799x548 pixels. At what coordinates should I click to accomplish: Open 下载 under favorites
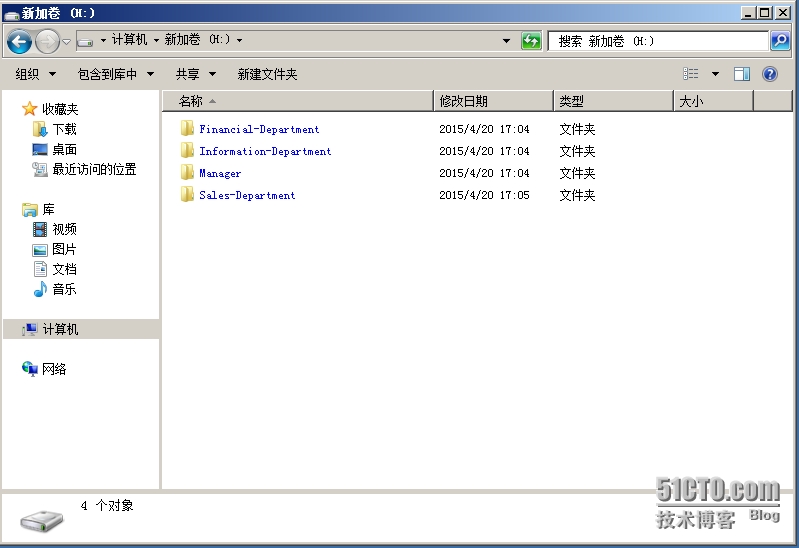click(64, 129)
